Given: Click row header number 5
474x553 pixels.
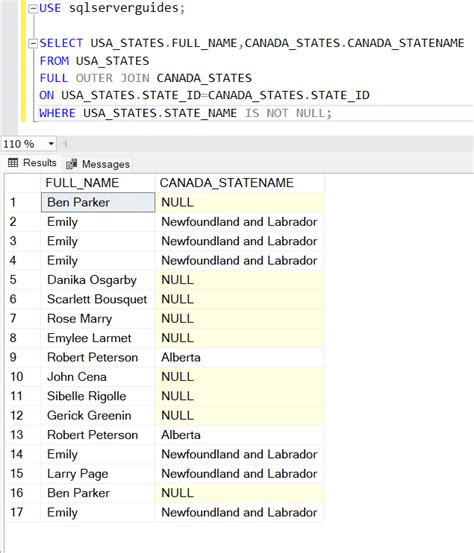Looking at the screenshot, I should 23,280.
